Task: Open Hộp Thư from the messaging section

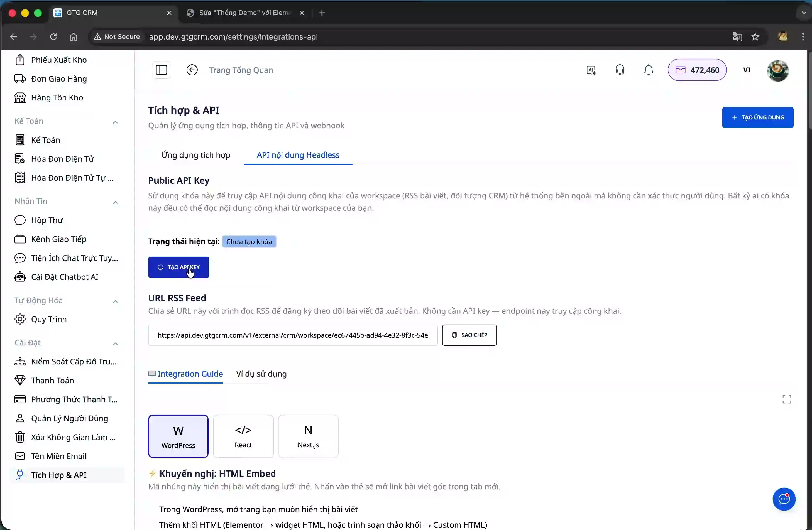Action: click(x=47, y=220)
